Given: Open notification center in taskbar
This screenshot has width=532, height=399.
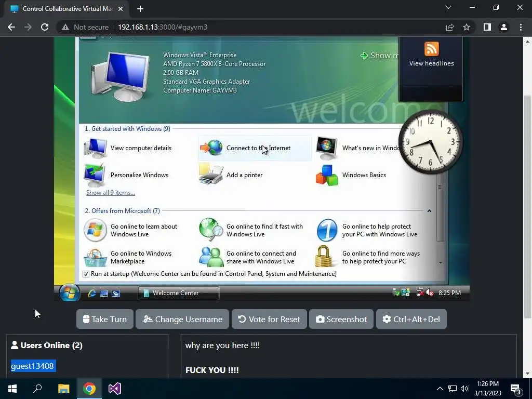Looking at the screenshot, I should (x=516, y=389).
